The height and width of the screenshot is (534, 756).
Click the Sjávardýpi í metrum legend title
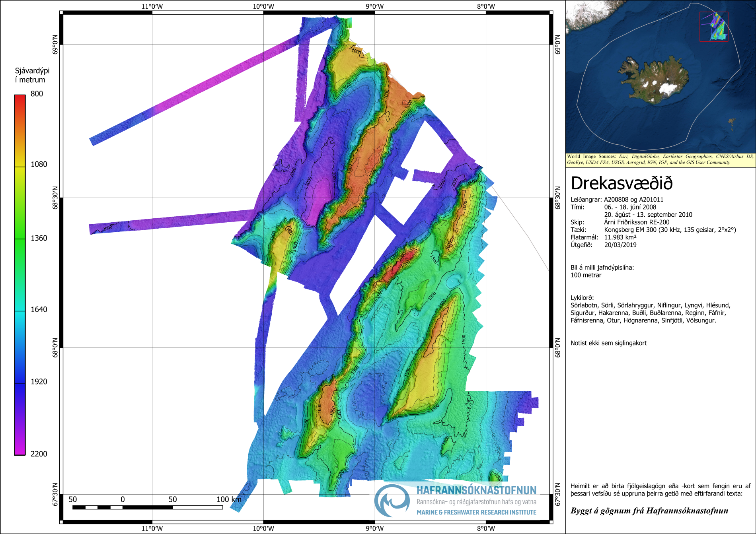coord(32,75)
